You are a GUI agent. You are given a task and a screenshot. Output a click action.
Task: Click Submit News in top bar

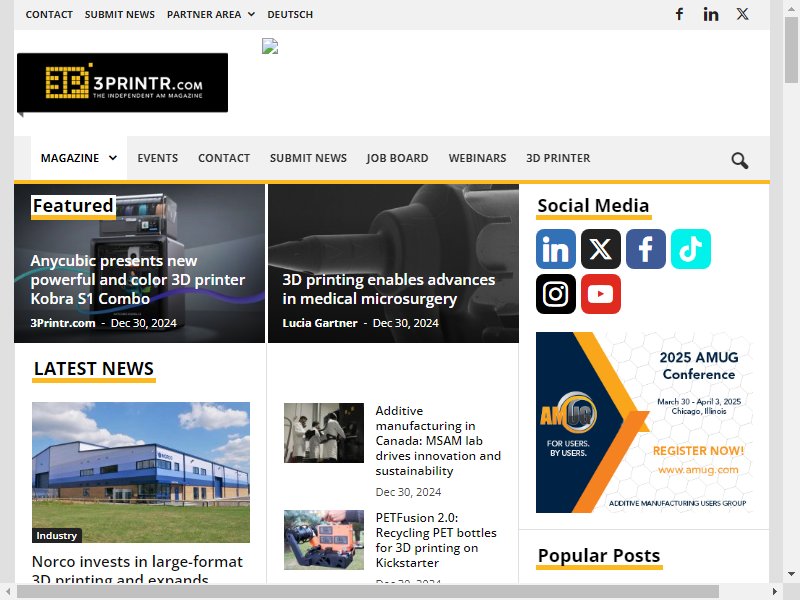119,14
